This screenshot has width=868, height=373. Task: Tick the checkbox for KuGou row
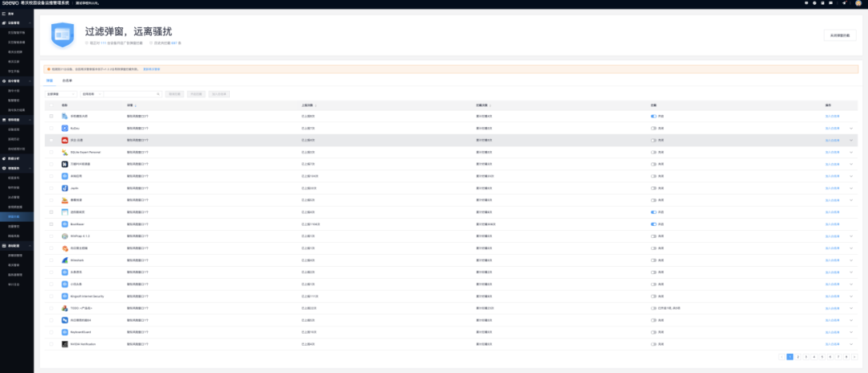point(51,128)
